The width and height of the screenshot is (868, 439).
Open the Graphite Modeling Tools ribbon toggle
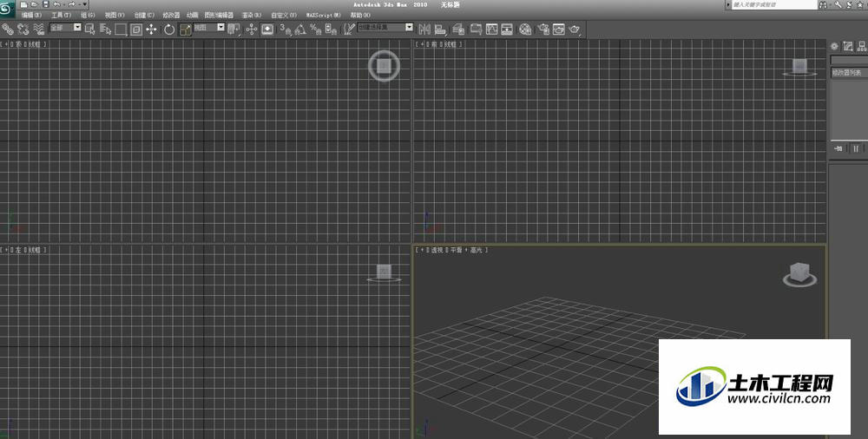(x=476, y=29)
